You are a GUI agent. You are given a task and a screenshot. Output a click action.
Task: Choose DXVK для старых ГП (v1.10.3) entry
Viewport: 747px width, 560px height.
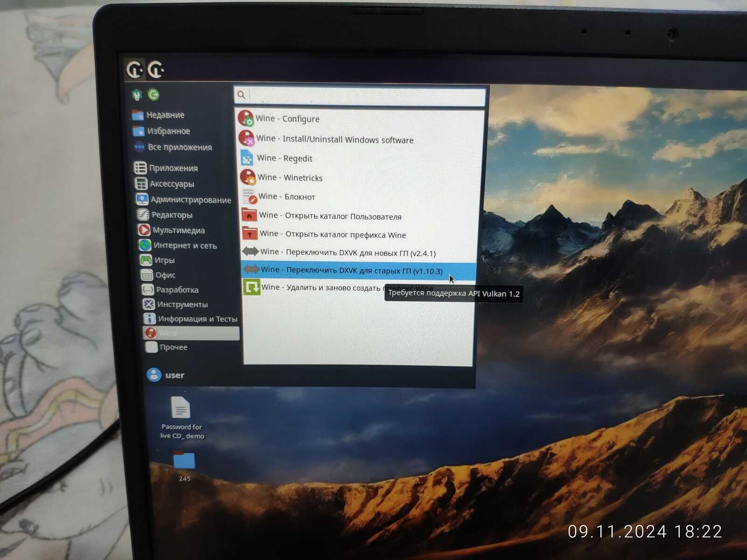[x=359, y=270]
